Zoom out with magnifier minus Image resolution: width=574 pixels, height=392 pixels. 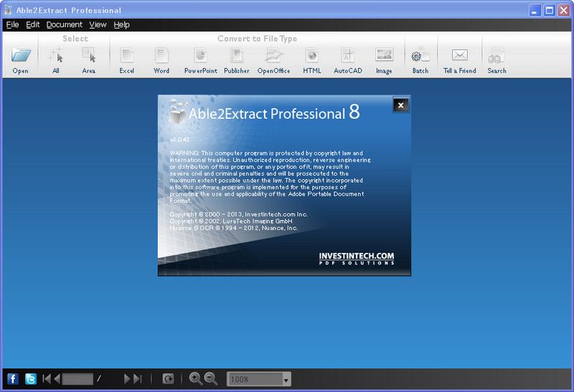tap(211, 378)
